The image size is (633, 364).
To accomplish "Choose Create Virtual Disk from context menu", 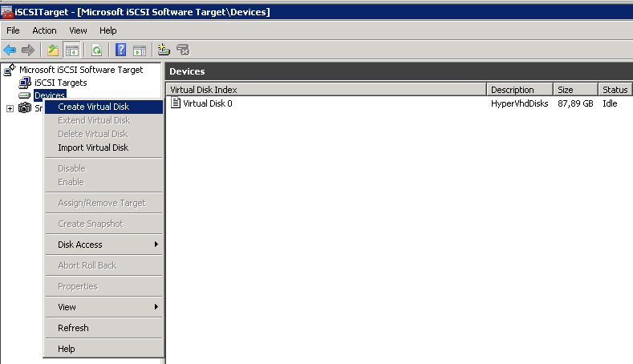I will (x=93, y=107).
